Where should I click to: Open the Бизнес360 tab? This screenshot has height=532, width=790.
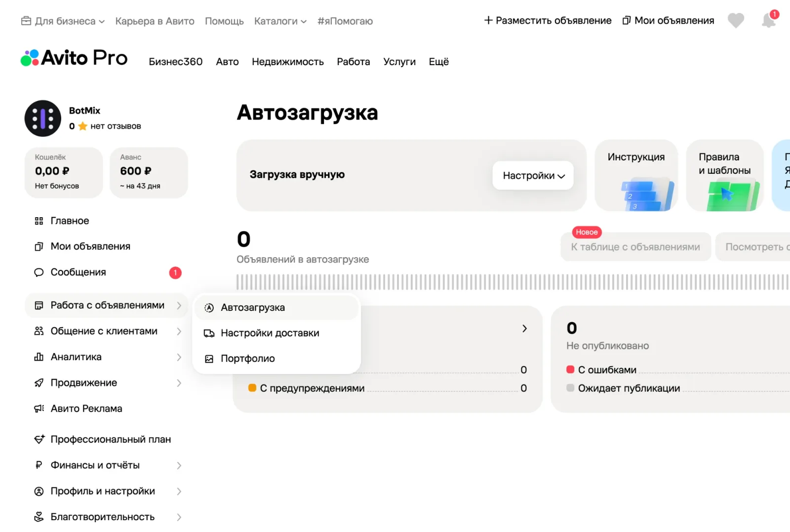pyautogui.click(x=176, y=62)
